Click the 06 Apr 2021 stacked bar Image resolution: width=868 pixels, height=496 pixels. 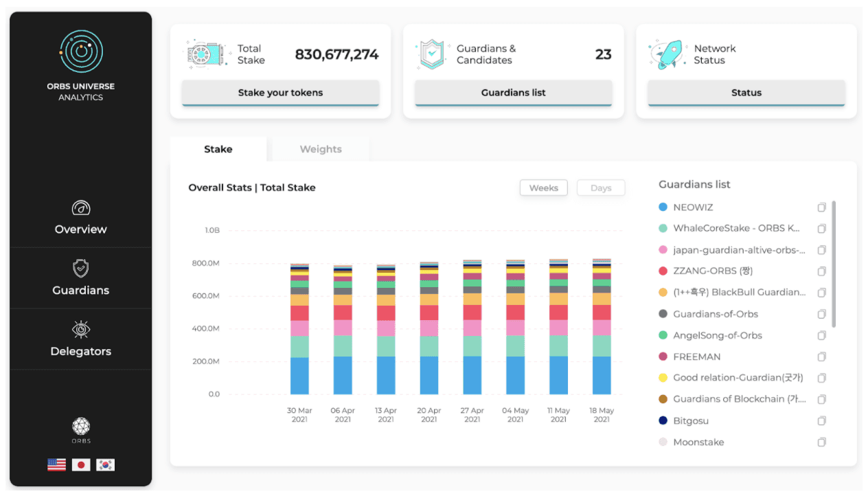[343, 330]
